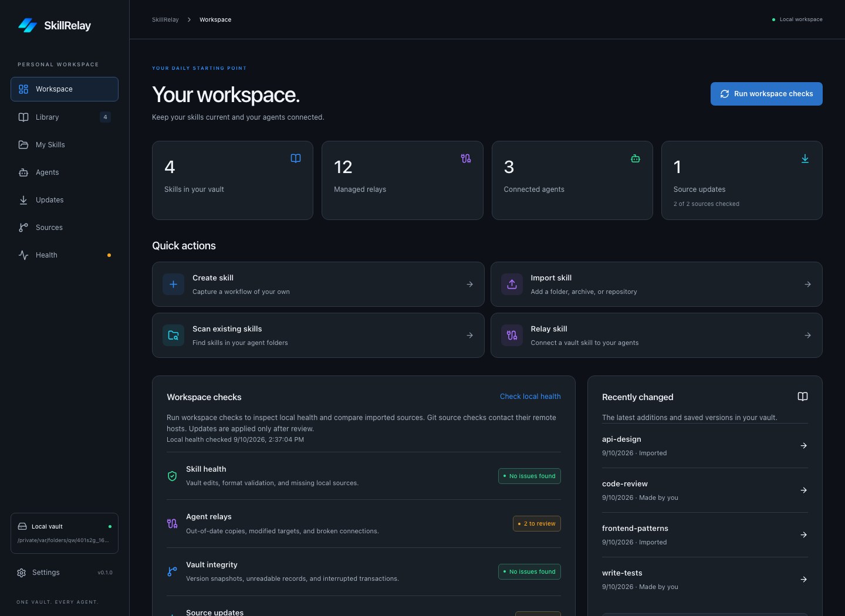The width and height of the screenshot is (845, 616).
Task: Click the Library count badge 4
Action: (x=105, y=117)
